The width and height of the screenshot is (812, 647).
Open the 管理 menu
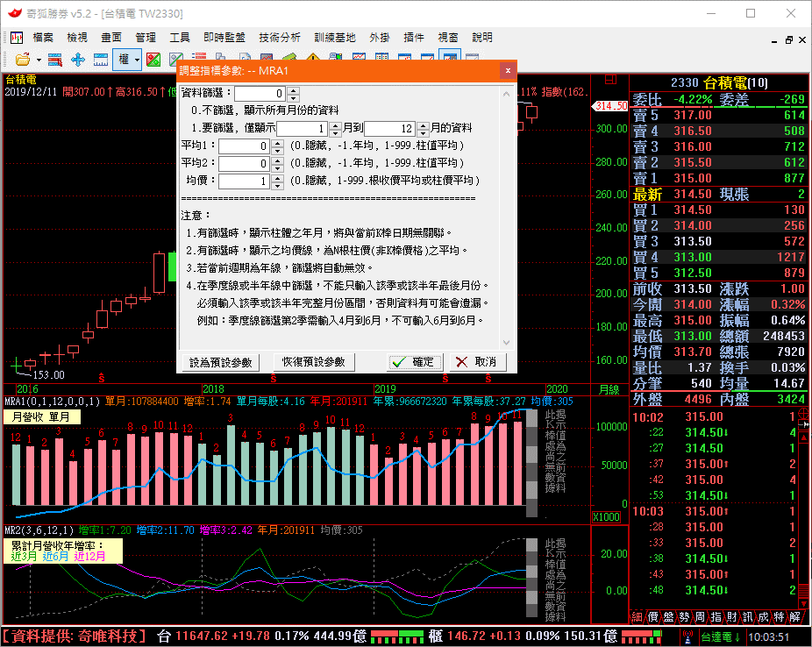pyautogui.click(x=146, y=38)
